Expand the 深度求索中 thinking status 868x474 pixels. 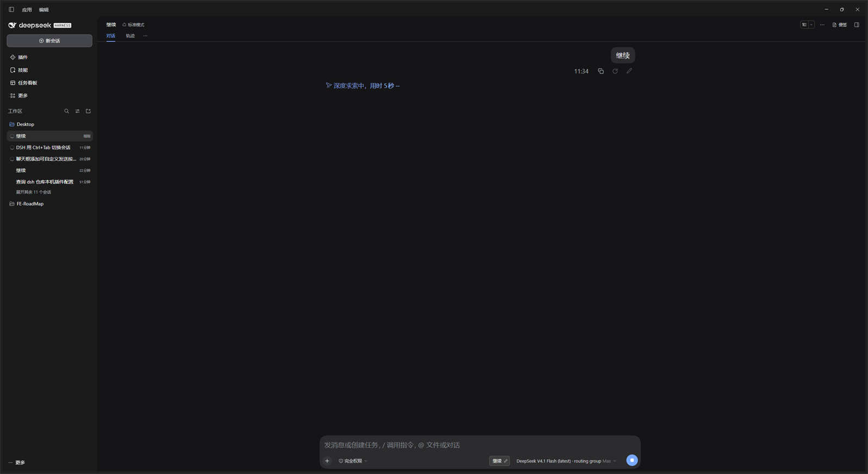coord(363,86)
